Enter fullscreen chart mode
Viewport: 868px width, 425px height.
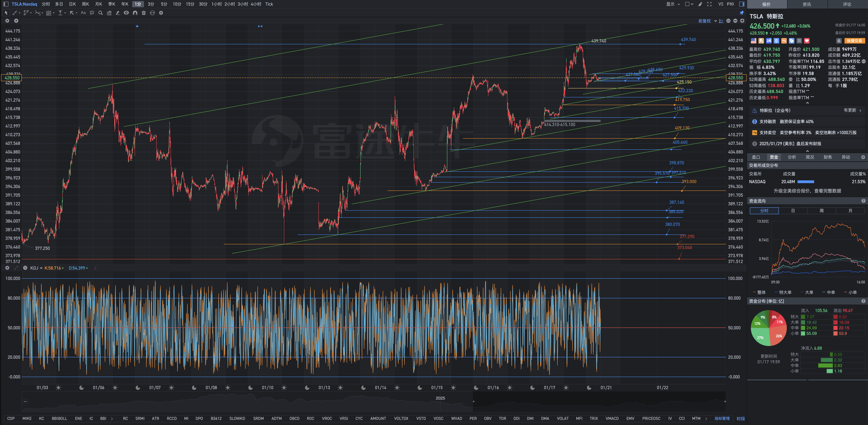click(709, 4)
